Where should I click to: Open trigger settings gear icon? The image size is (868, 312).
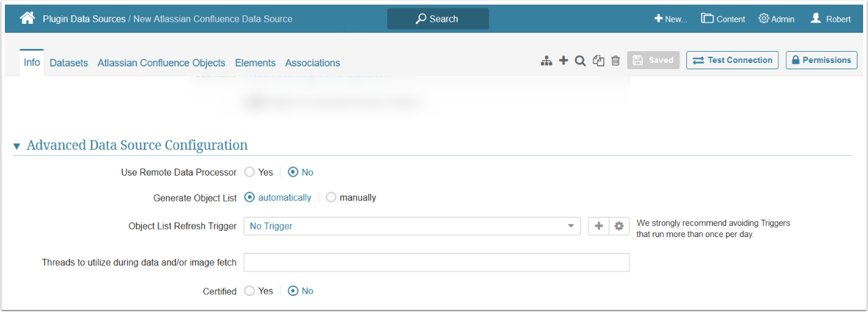(619, 226)
